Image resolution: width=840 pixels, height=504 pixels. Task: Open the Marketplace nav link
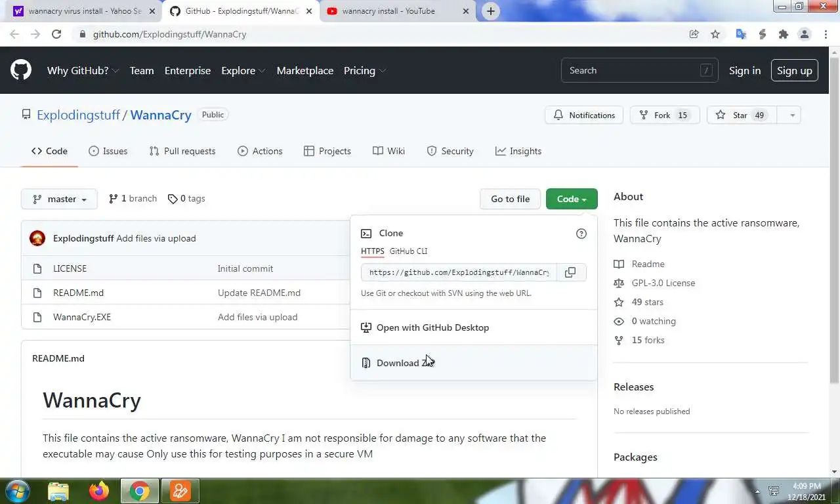click(x=305, y=70)
